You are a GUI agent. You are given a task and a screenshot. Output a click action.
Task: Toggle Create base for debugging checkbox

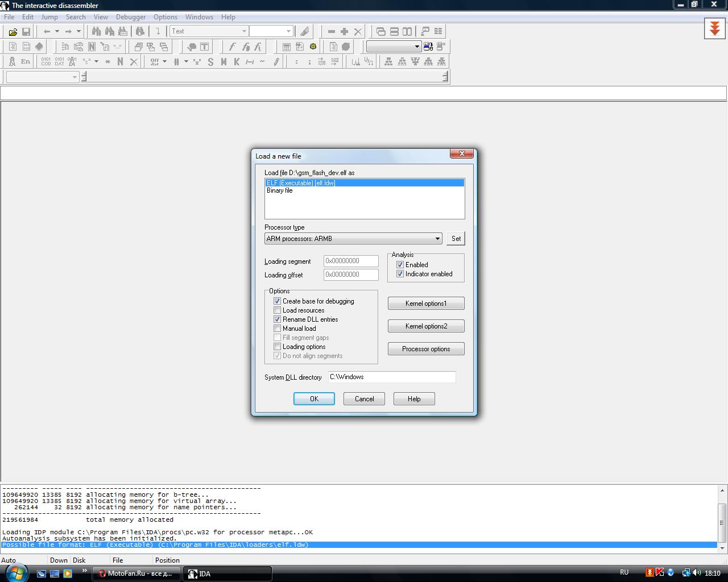[278, 301]
